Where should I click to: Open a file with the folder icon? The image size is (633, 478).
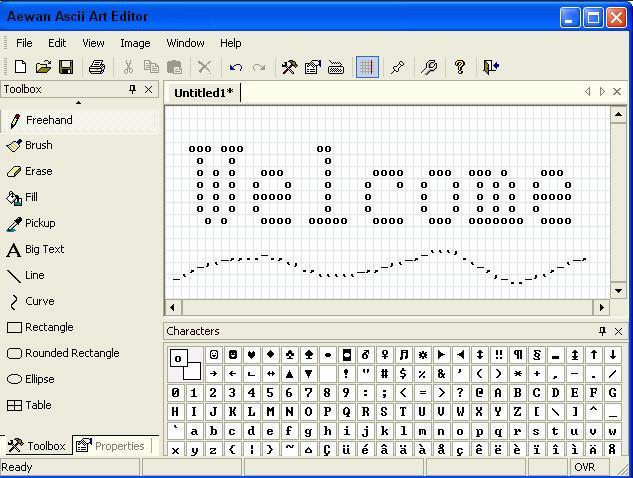pyautogui.click(x=43, y=67)
